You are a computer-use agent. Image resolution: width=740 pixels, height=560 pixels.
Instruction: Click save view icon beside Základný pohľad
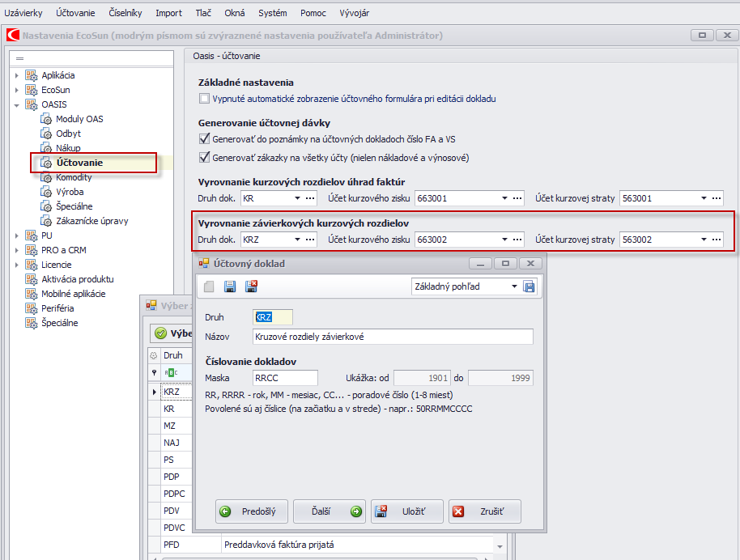pos(529,286)
